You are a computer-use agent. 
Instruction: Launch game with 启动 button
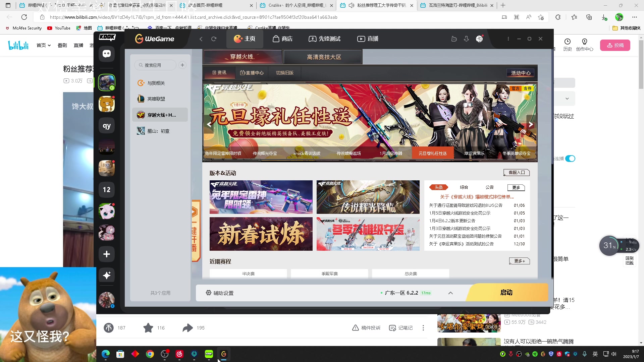click(507, 293)
